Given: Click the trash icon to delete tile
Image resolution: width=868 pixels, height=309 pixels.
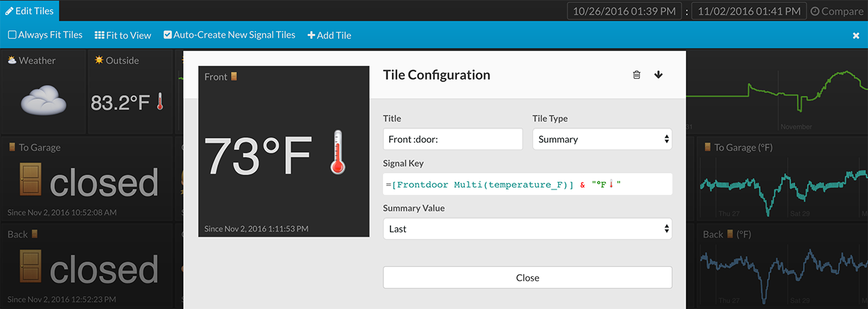Looking at the screenshot, I should coord(636,75).
